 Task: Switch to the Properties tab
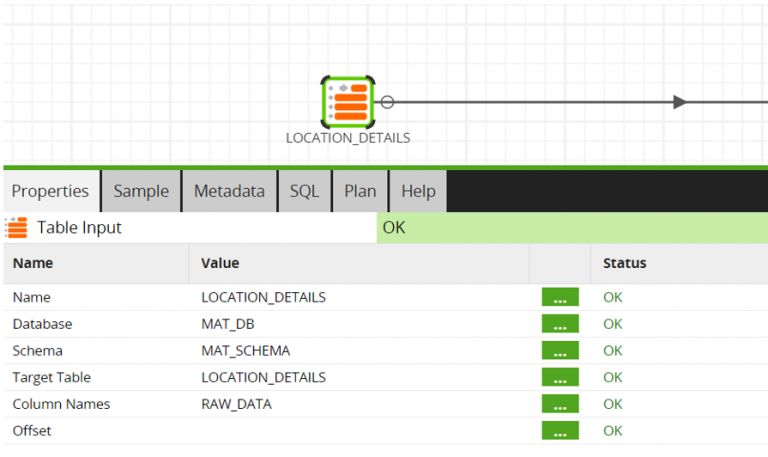pyautogui.click(x=50, y=191)
